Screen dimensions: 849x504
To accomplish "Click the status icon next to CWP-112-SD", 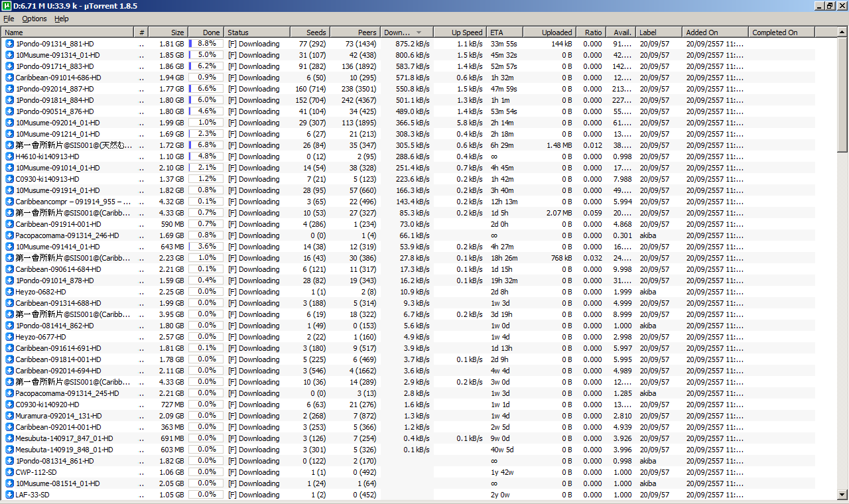I will click(x=9, y=472).
